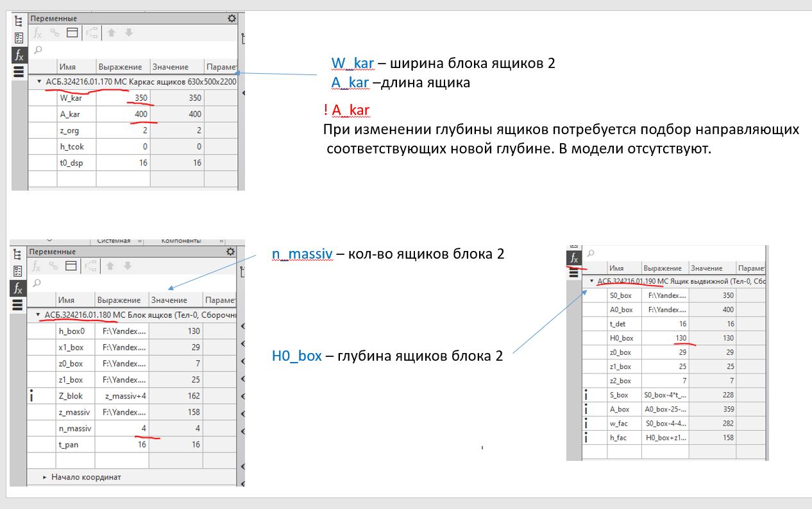Screen dimensions: 812x509
Task: Collapse the АСБ.324216.01.170 МС Каркас ящиков group
Action: click(39, 82)
